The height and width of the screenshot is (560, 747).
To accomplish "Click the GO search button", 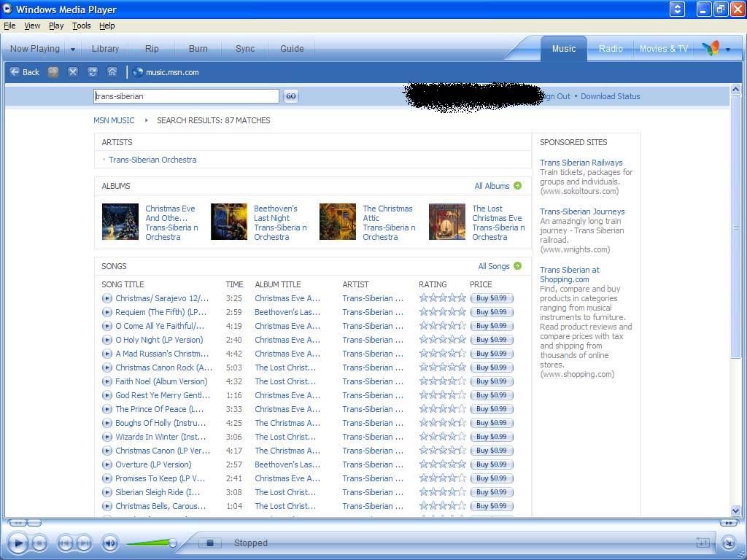I will pos(290,96).
